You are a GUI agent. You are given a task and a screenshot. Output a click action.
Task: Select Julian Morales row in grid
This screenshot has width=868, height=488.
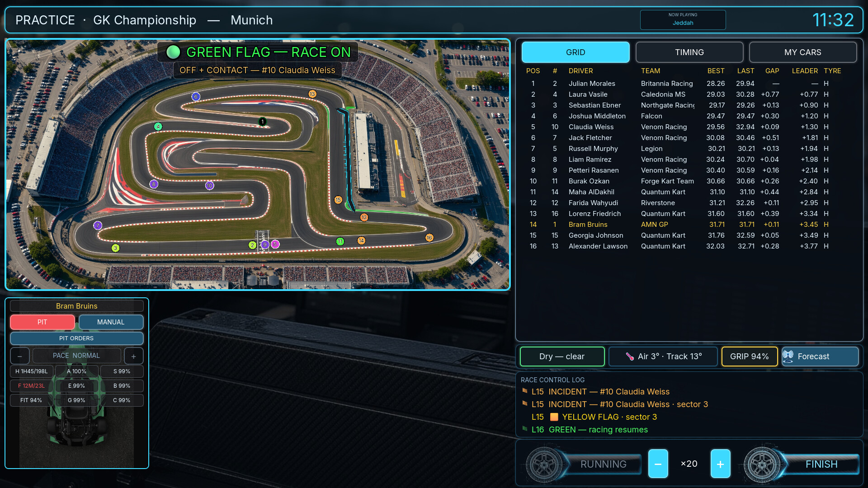coord(688,84)
